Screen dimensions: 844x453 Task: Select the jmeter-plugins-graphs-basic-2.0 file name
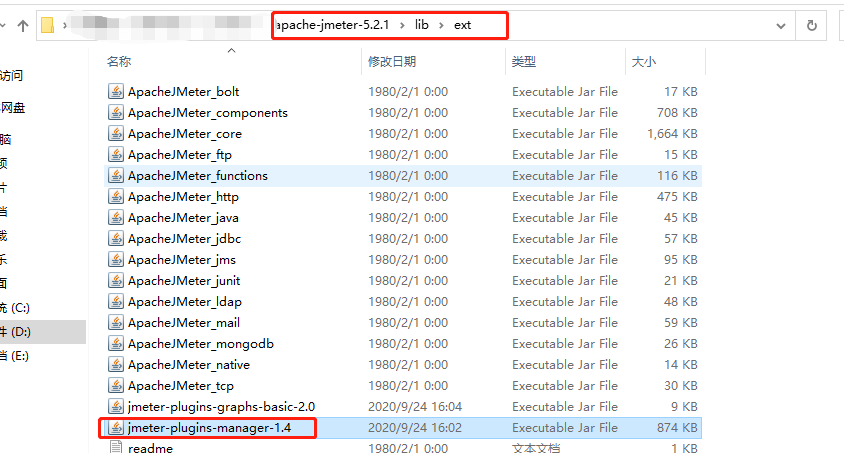click(221, 406)
